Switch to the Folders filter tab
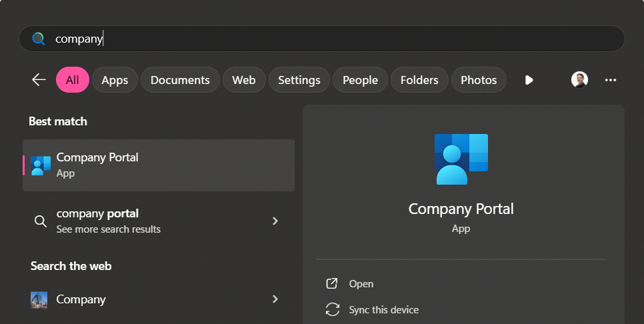Screen dimensions: 644x324 click(419, 79)
